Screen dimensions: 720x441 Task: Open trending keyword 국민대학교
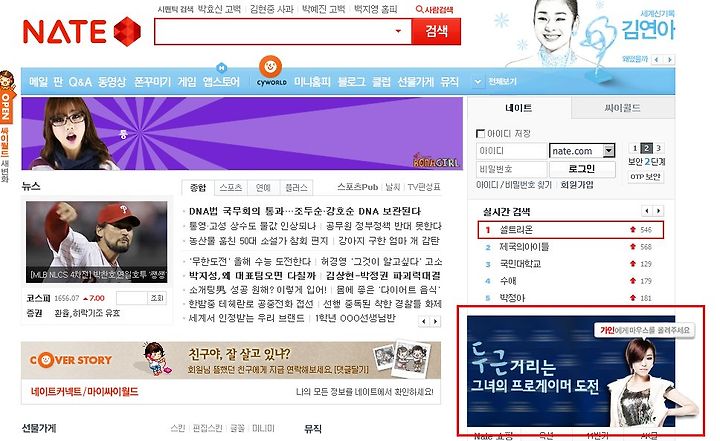[x=520, y=264]
